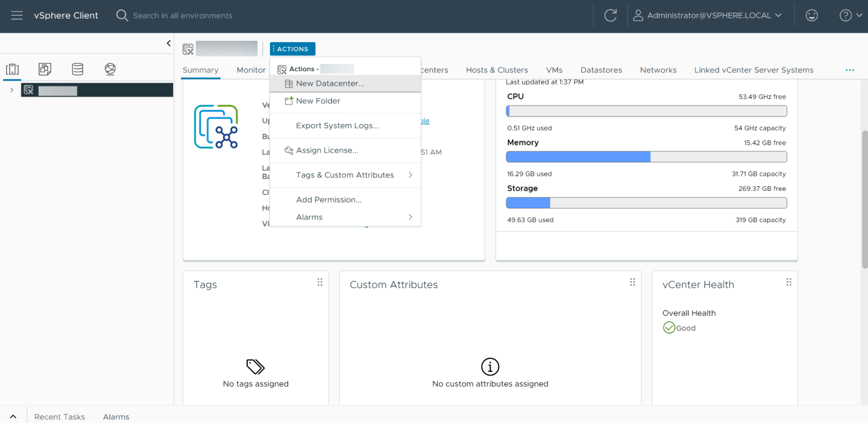Screen dimensions: 868x423
Task: Select the Networking inventory icon
Action: pos(110,69)
